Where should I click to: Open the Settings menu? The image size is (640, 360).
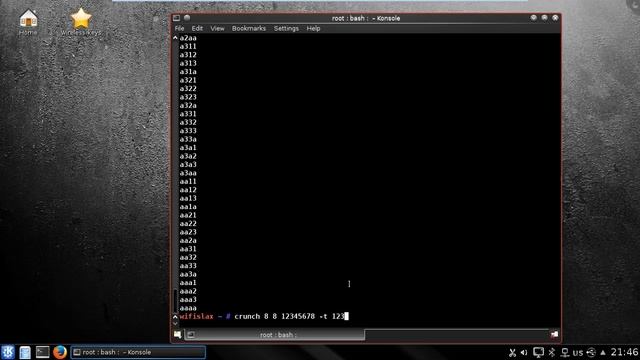[286, 29]
